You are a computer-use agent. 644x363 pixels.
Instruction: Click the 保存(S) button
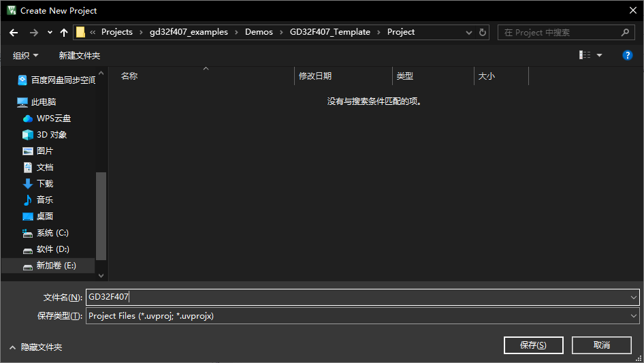coord(533,345)
